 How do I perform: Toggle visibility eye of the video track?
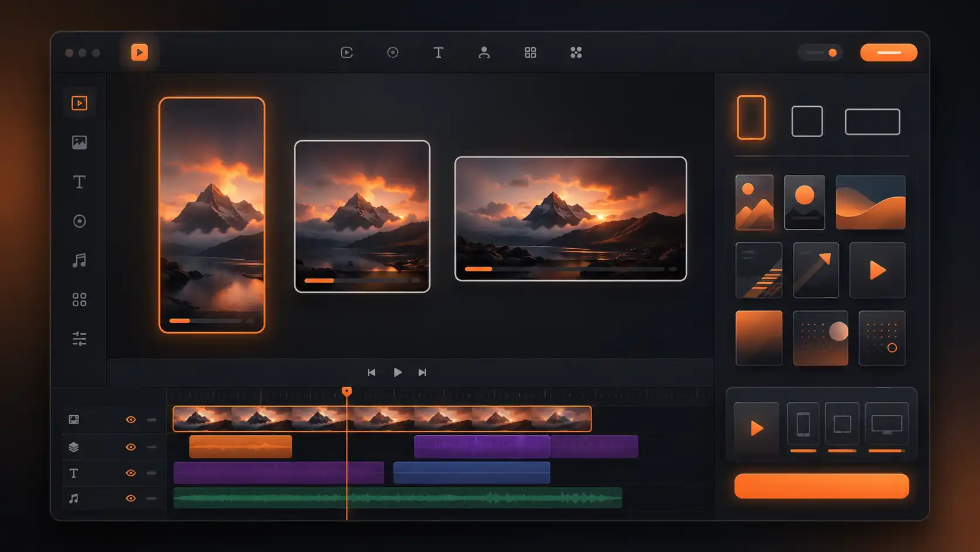click(131, 419)
